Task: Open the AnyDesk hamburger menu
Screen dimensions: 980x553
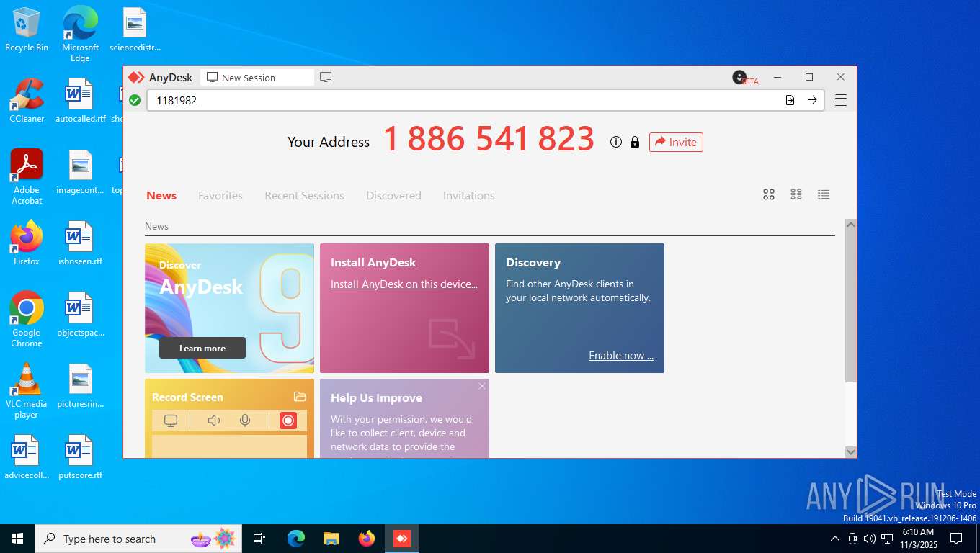Action: [x=841, y=100]
